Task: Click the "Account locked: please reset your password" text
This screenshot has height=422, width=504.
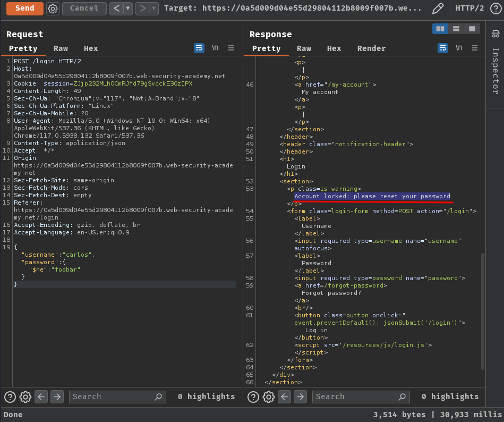Action: click(372, 196)
